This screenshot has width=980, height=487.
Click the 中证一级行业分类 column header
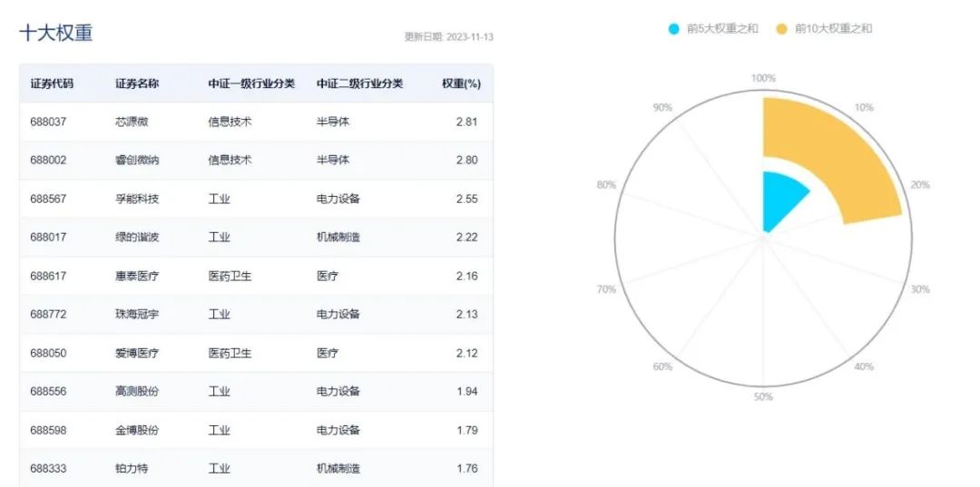tap(251, 83)
